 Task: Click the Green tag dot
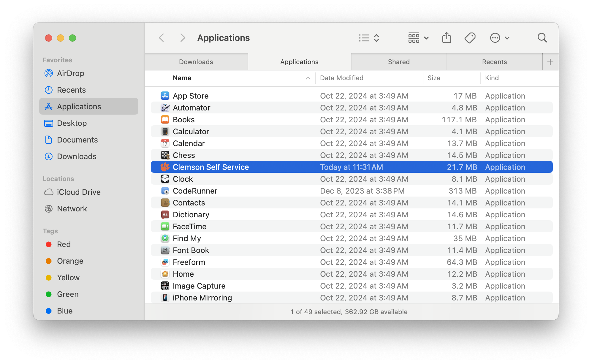click(49, 294)
